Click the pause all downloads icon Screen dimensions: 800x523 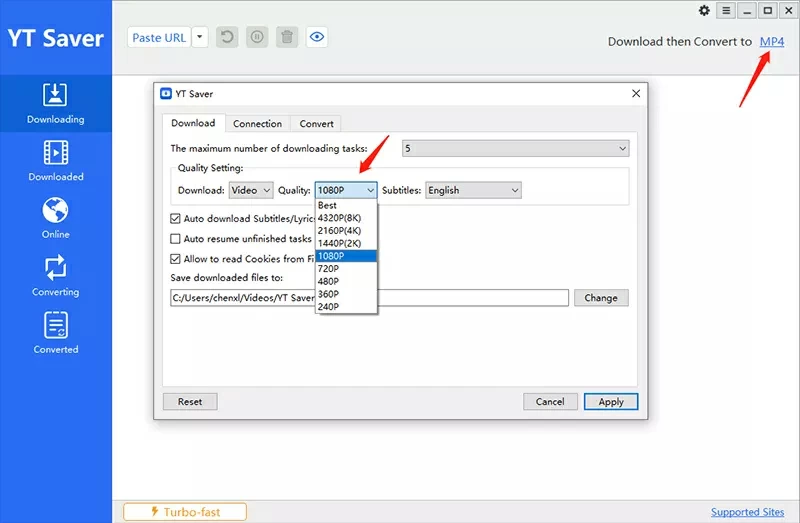click(x=257, y=37)
